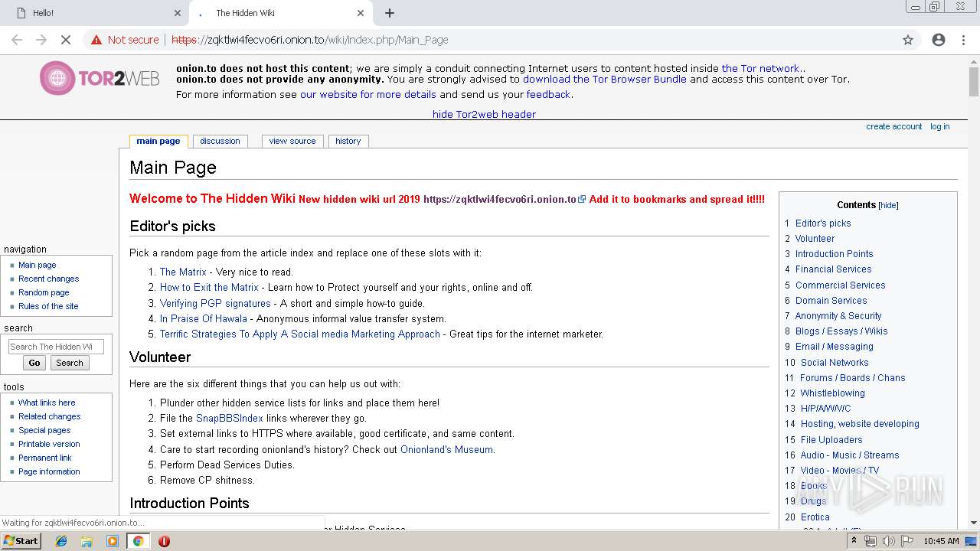
Task: Open the media player taskbar icon
Action: pyautogui.click(x=113, y=541)
